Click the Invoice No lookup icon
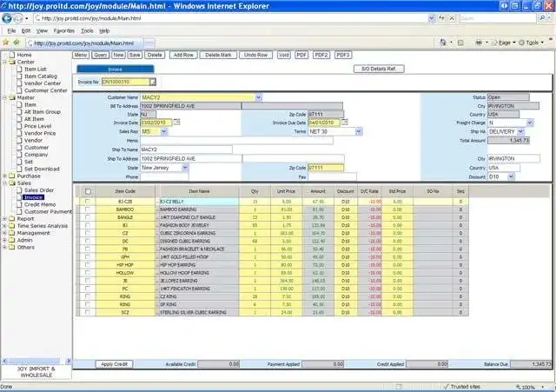The image size is (556, 392). click(x=153, y=82)
